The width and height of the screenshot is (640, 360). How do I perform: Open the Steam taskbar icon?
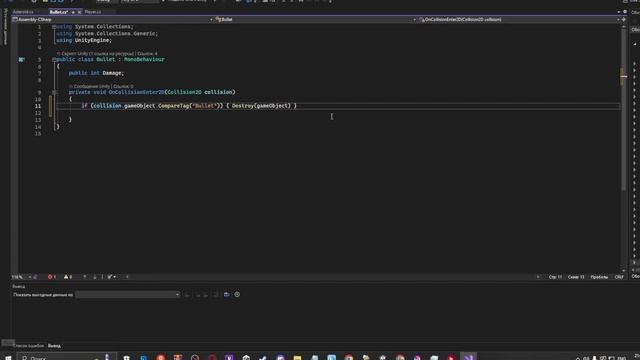tap(263, 357)
